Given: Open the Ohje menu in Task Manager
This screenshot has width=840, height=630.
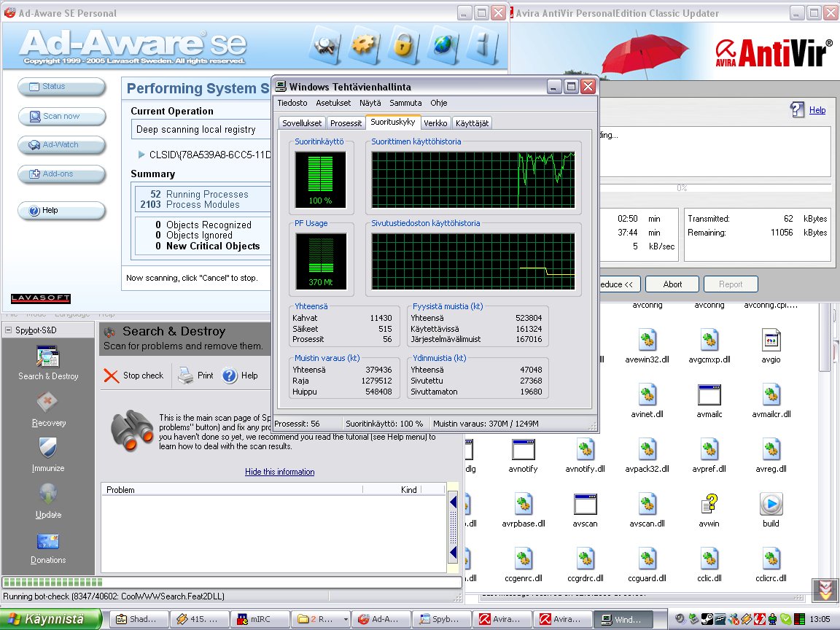Looking at the screenshot, I should pyautogui.click(x=439, y=103).
